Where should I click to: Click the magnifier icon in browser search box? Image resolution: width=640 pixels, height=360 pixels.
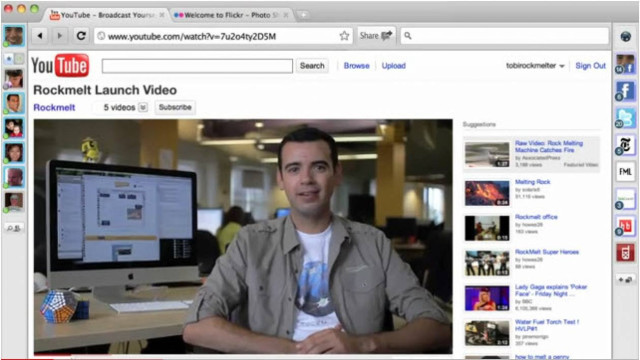[x=408, y=36]
